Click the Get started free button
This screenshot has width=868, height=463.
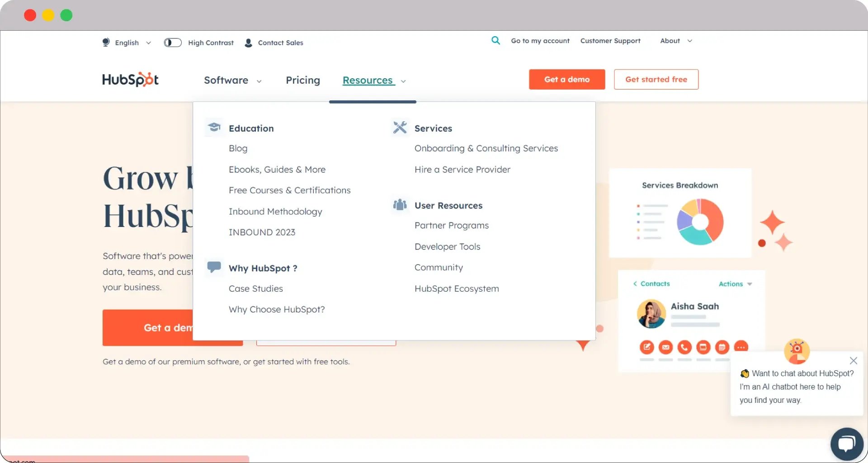click(656, 80)
